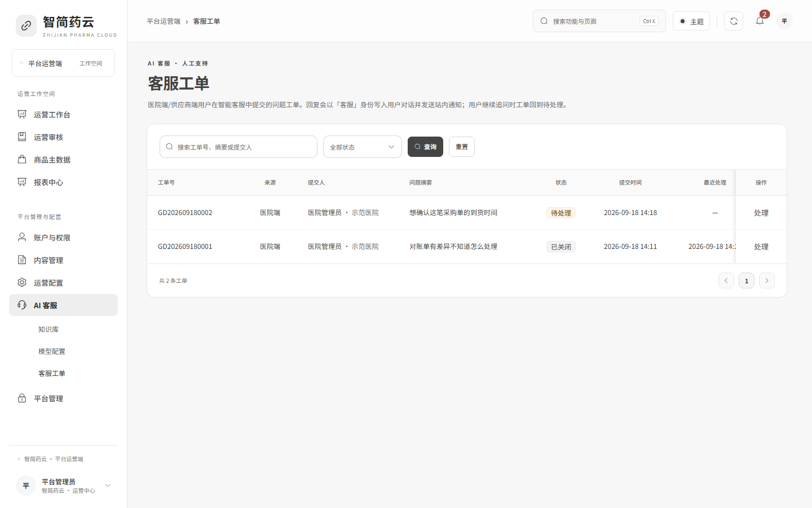
Task: Click the 状态 column header
Action: 561,183
